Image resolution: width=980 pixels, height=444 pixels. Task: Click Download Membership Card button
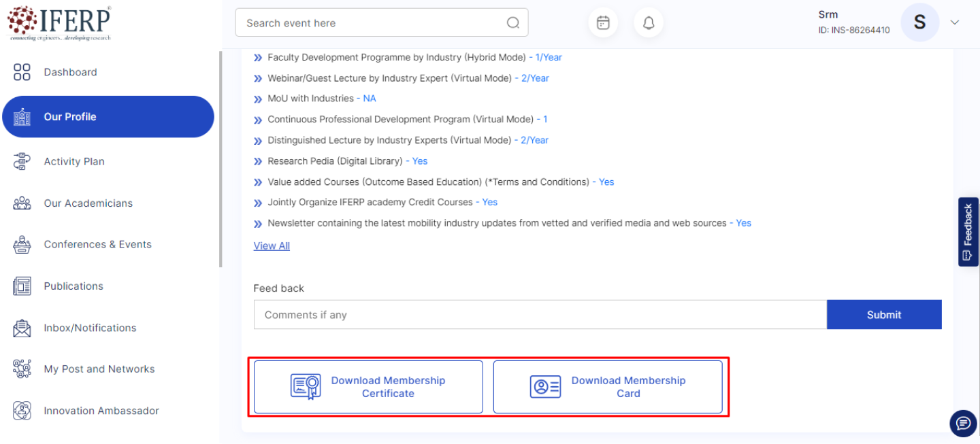[x=608, y=387]
